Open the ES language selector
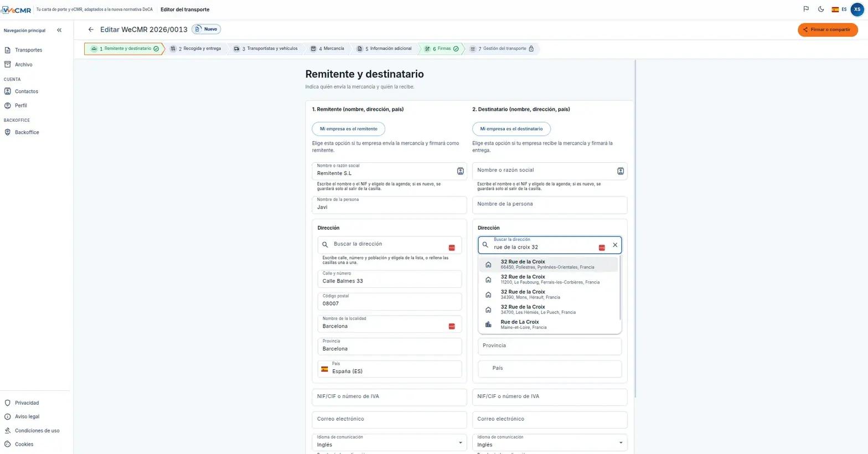Viewport: 868px width, 454px height. [x=839, y=9]
